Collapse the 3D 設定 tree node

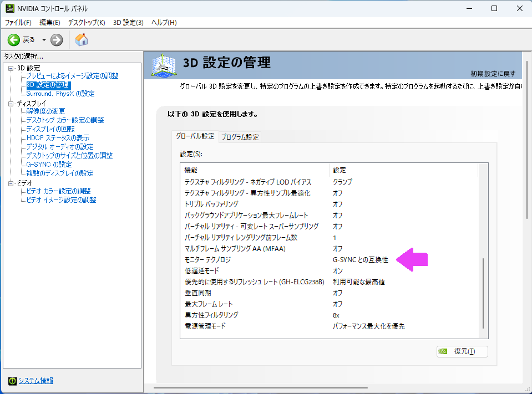[11, 68]
